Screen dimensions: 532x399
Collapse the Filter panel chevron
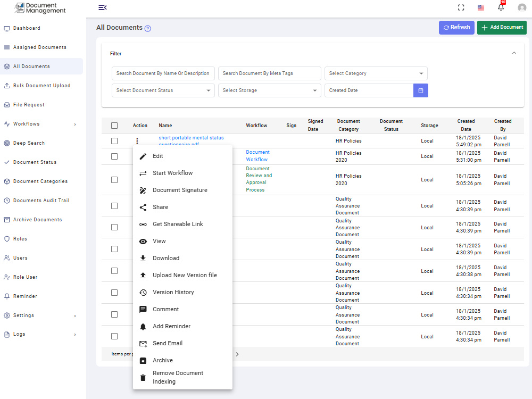514,53
